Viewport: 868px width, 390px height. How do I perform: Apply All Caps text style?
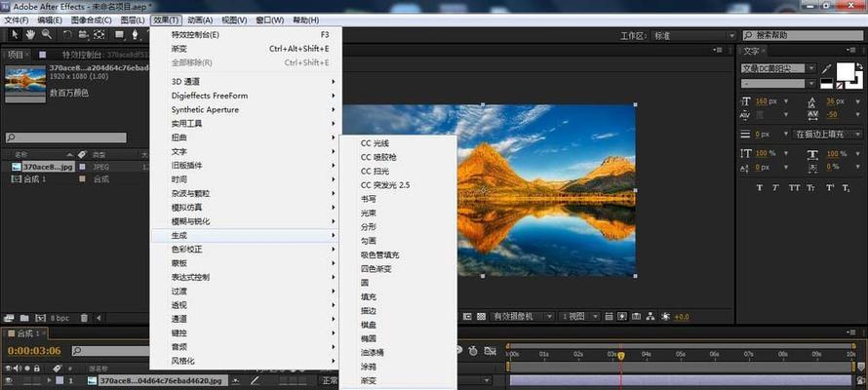(795, 188)
